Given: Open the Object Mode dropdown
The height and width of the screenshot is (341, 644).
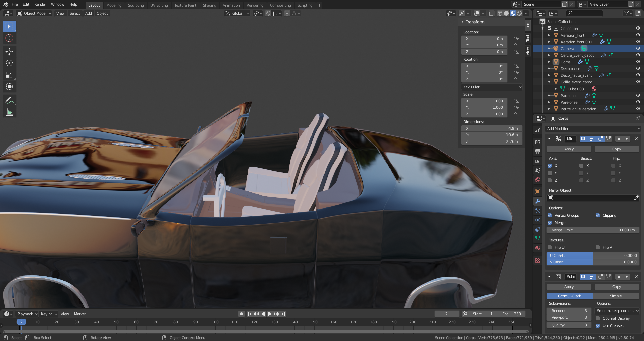Looking at the screenshot, I should [34, 13].
